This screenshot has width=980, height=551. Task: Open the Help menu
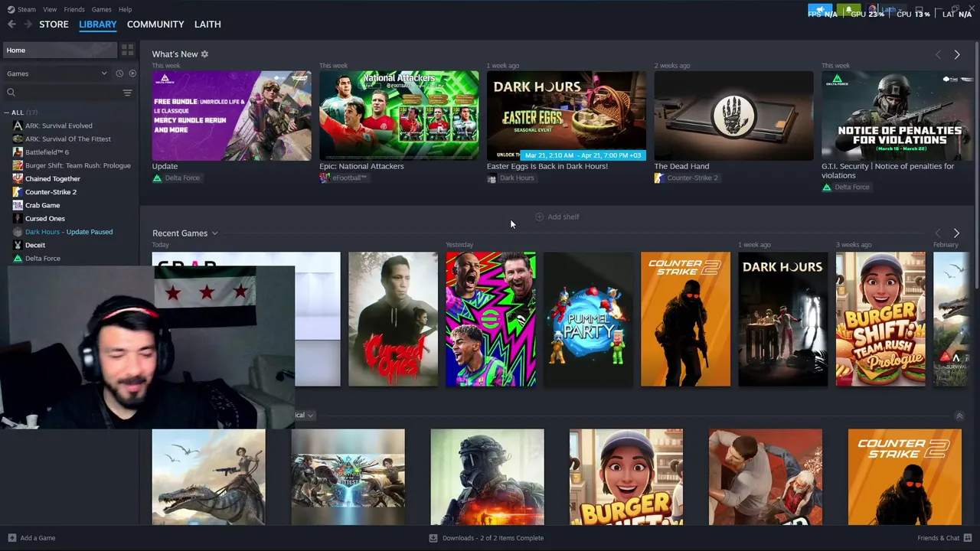point(125,9)
